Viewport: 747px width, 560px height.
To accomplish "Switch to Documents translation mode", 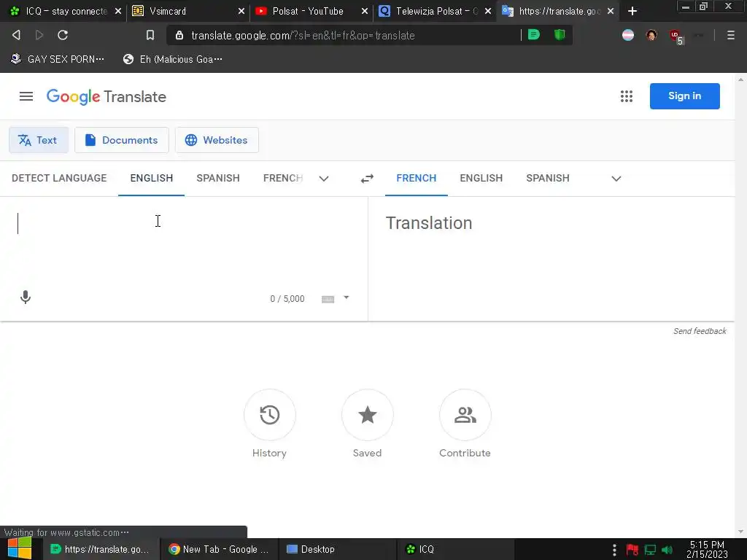I will coord(122,140).
